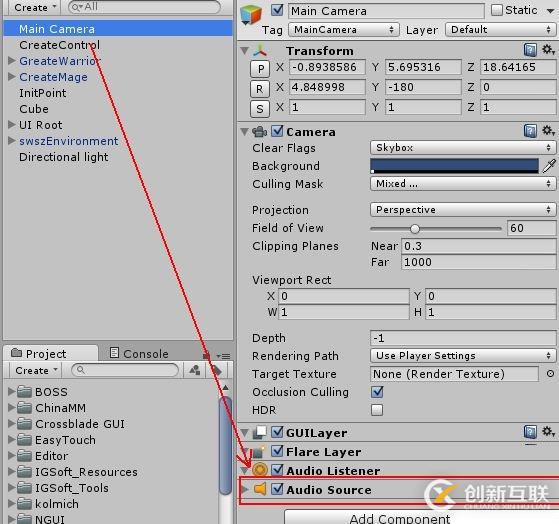This screenshot has height=524, width=559.
Task: Switch to the Project tab
Action: click(x=50, y=353)
